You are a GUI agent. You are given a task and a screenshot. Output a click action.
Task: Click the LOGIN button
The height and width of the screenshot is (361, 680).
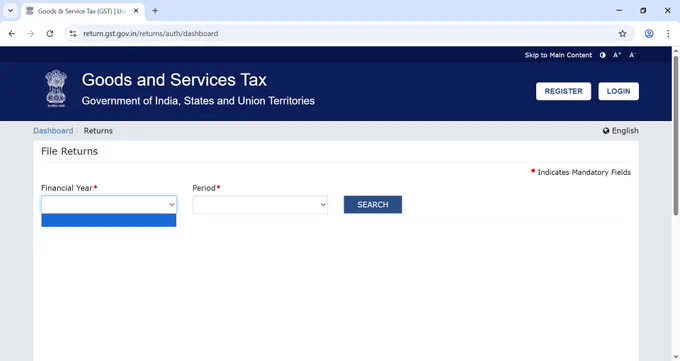point(618,91)
